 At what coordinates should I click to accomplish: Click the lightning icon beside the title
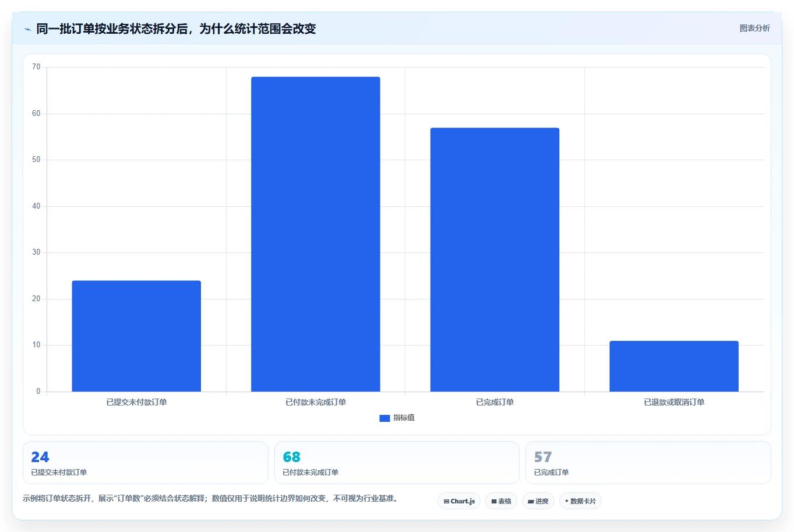pos(27,29)
